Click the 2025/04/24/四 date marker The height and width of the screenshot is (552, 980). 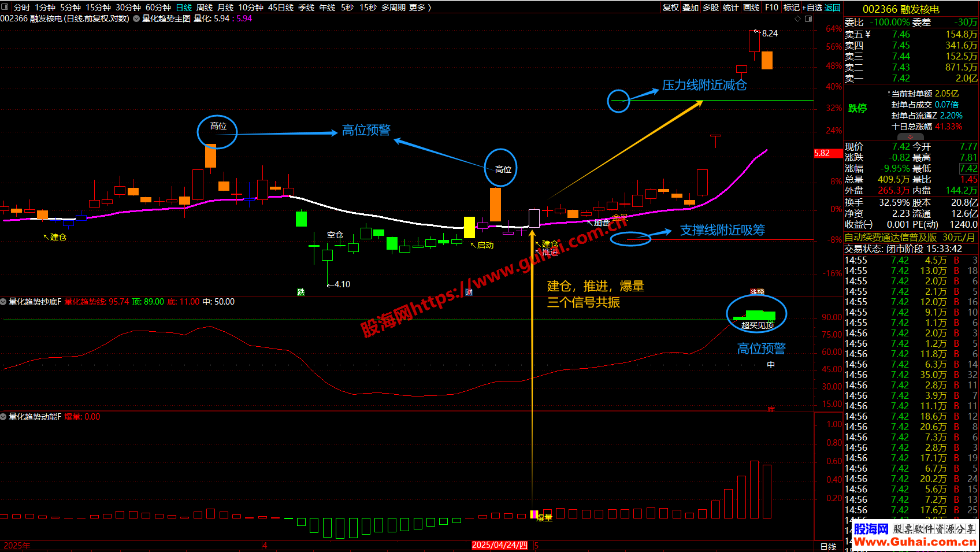500,545
